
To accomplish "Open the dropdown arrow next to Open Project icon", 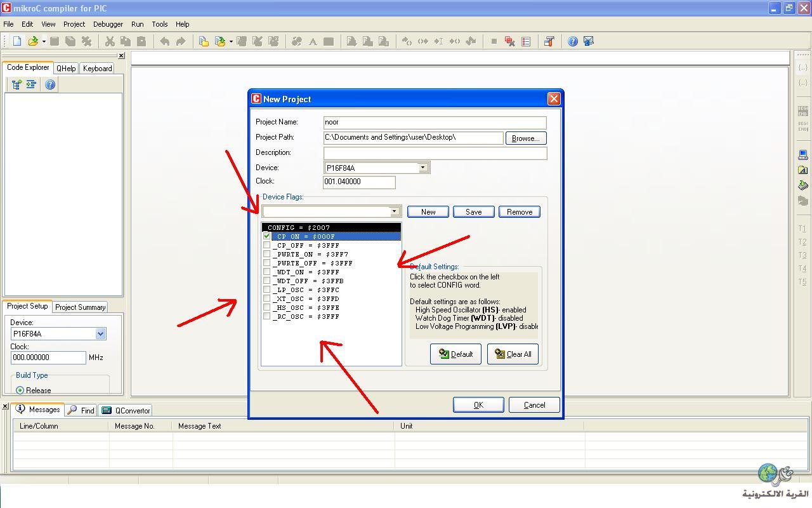I will (x=231, y=42).
